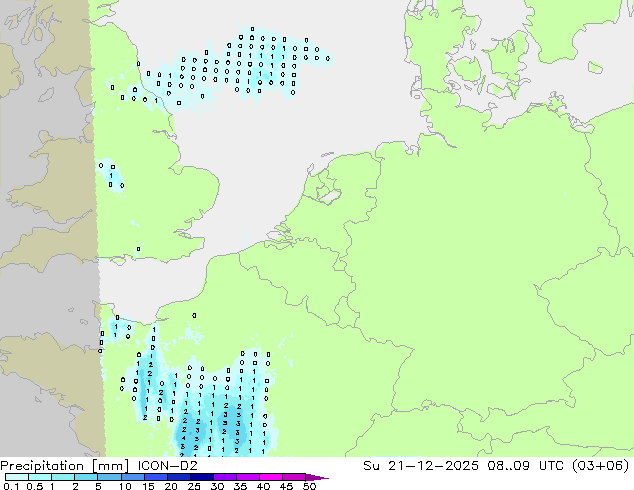Click the 45–50 mm legend color swatch
634x490 pixels.
tap(294, 477)
